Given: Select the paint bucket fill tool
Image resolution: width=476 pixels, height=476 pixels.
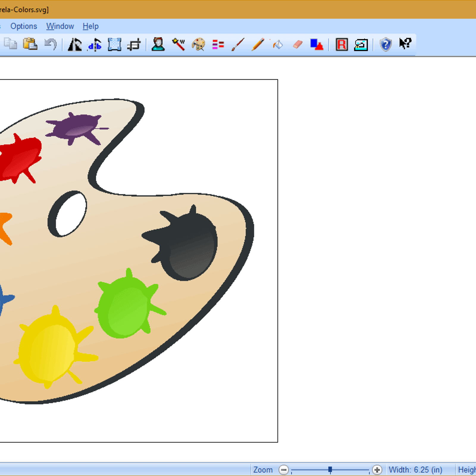Looking at the screenshot, I should [x=278, y=45].
